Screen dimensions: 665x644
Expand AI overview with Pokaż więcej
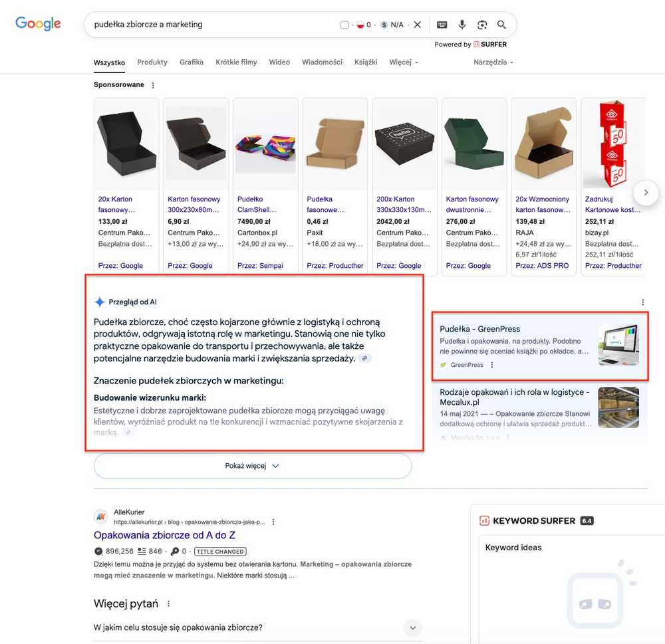[253, 466]
